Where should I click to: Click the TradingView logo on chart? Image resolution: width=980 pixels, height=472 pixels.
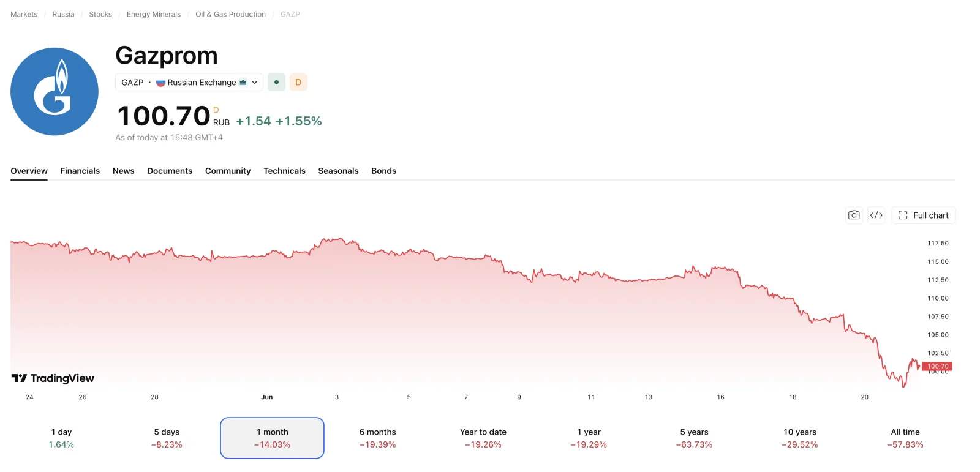pos(53,378)
